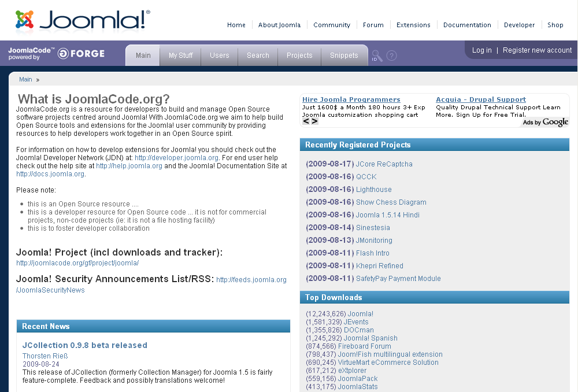Open the Projects tab
The width and height of the screenshot is (578, 392).
coord(299,56)
